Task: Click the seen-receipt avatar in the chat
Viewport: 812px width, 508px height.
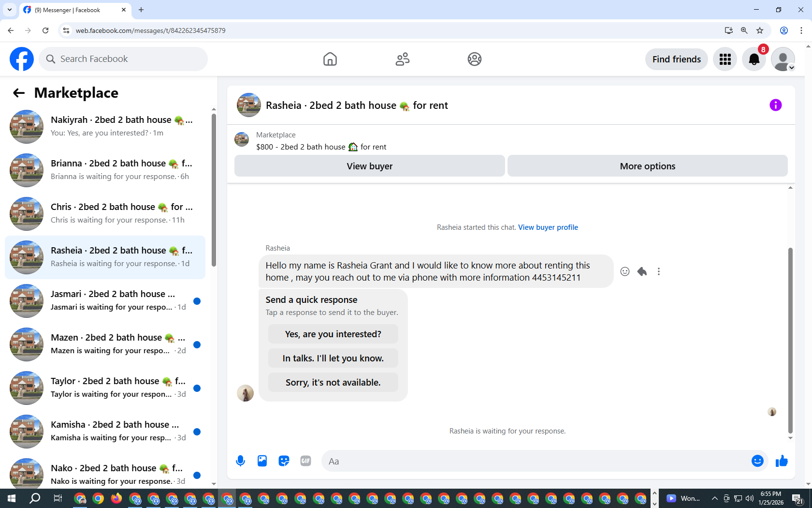Action: click(772, 412)
